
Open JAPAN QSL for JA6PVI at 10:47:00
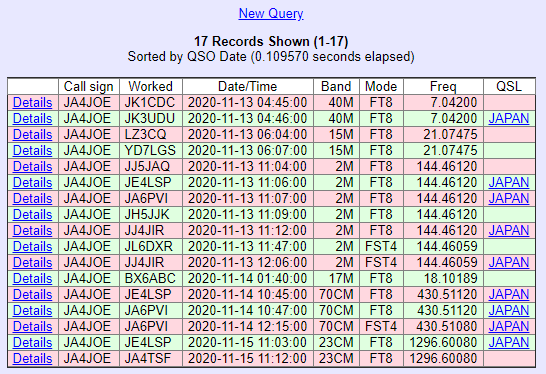(x=509, y=311)
